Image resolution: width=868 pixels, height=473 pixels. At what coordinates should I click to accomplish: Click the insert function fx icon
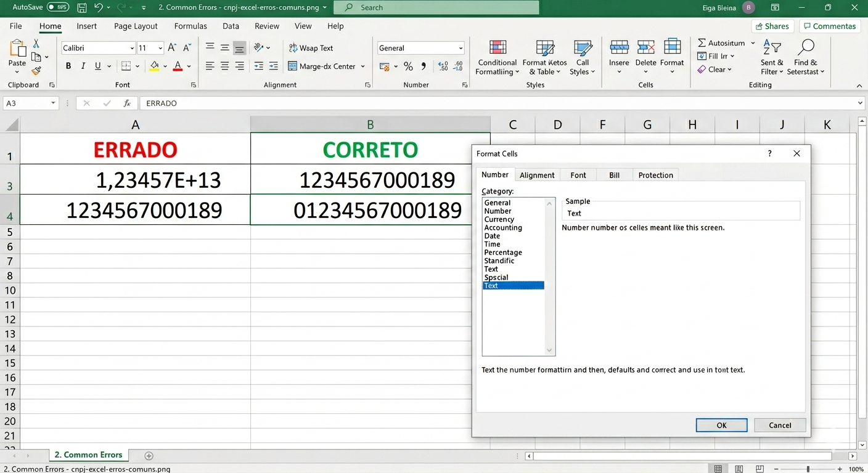tap(127, 103)
